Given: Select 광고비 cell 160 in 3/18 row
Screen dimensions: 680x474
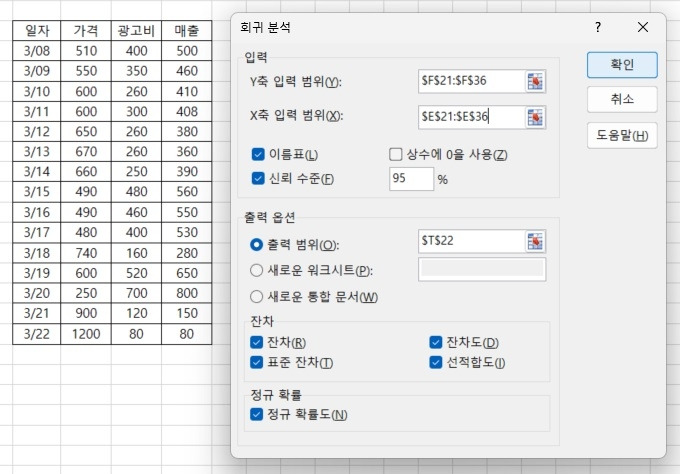Looking at the screenshot, I should (x=136, y=253).
